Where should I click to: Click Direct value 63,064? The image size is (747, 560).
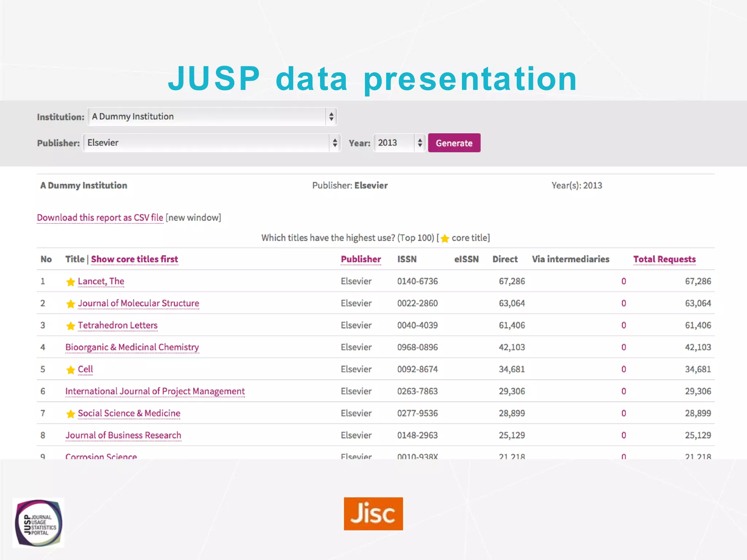coord(512,303)
